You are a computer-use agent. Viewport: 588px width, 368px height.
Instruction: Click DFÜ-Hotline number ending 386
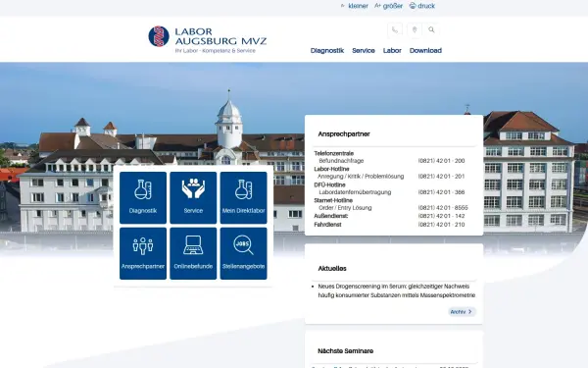[441, 192]
